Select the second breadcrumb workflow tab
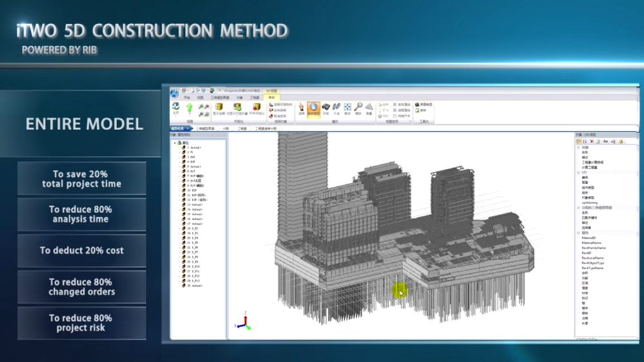Screen dimensions: 644x362 click(x=205, y=128)
